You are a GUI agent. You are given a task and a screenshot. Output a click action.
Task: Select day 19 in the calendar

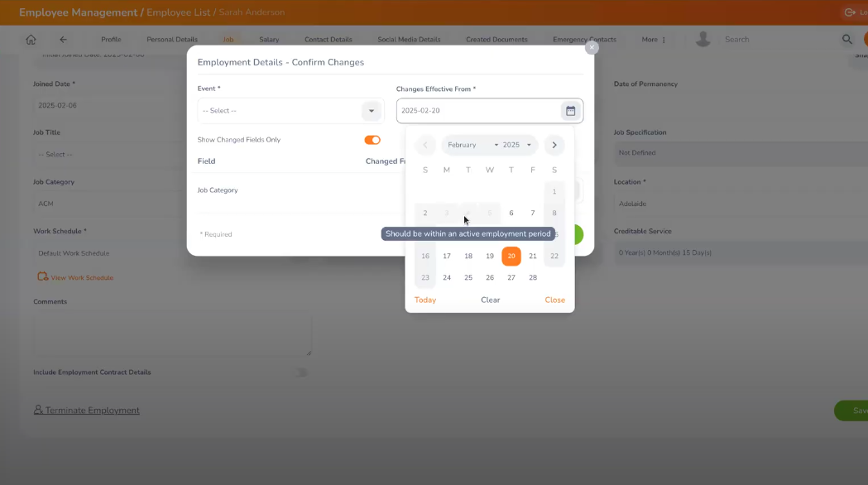coord(490,257)
